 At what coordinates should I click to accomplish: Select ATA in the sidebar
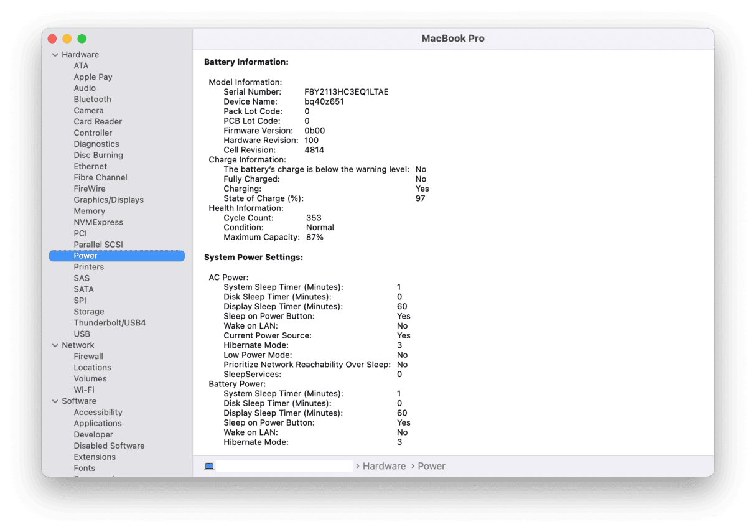[x=81, y=66]
